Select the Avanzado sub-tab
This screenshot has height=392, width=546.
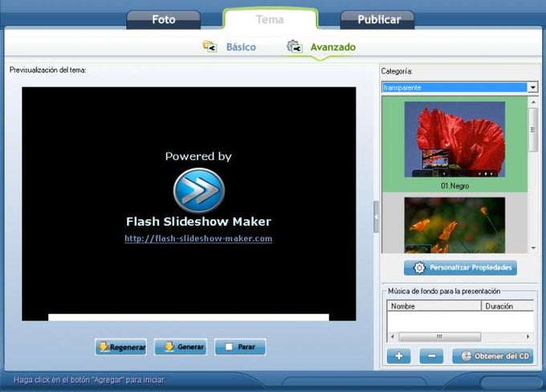point(333,47)
